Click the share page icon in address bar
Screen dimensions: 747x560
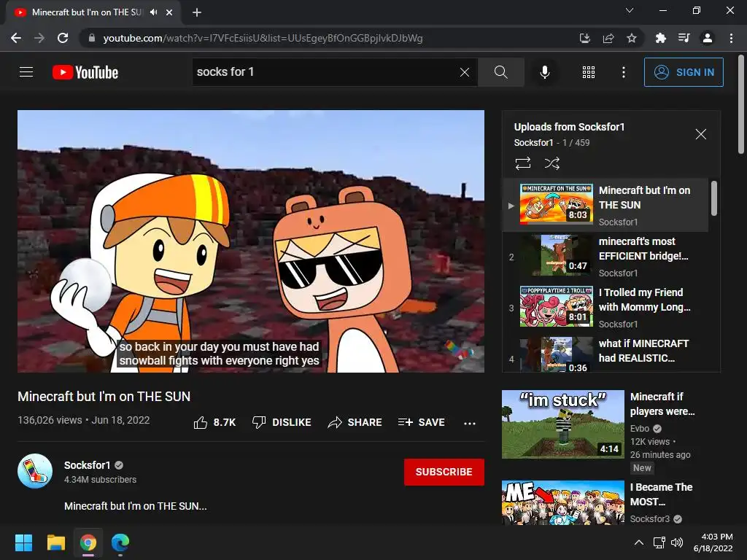[608, 38]
